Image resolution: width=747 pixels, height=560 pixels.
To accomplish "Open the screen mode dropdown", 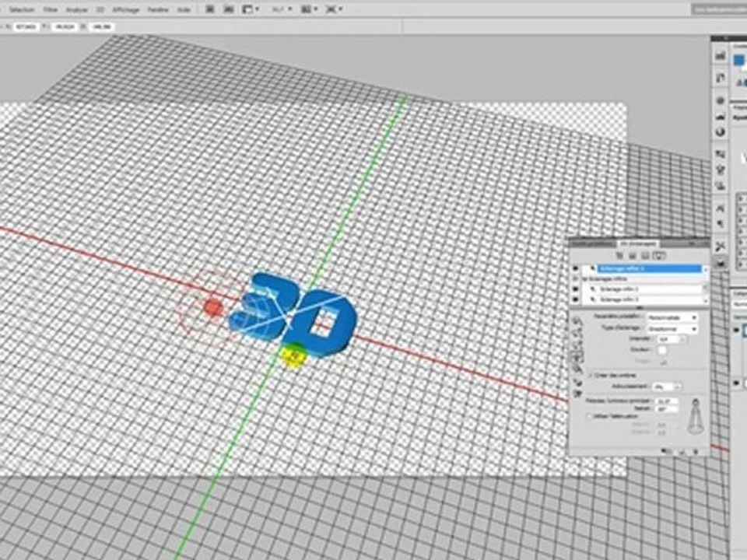I will (334, 9).
